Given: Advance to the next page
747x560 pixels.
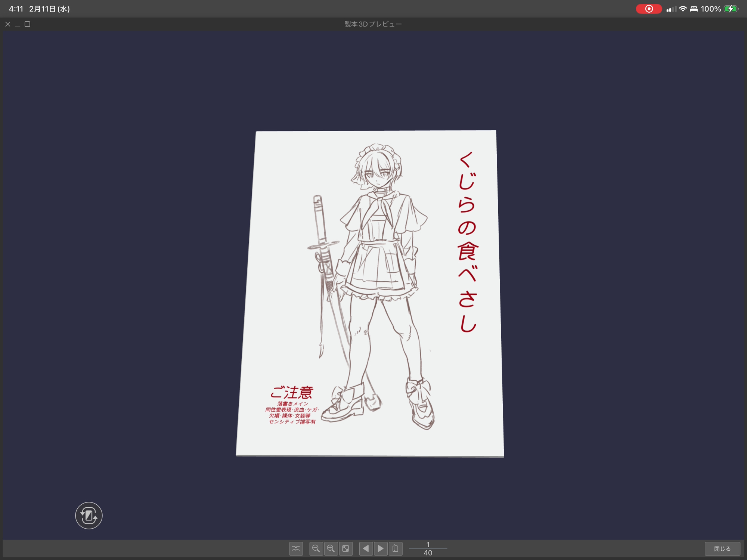Looking at the screenshot, I should [381, 548].
